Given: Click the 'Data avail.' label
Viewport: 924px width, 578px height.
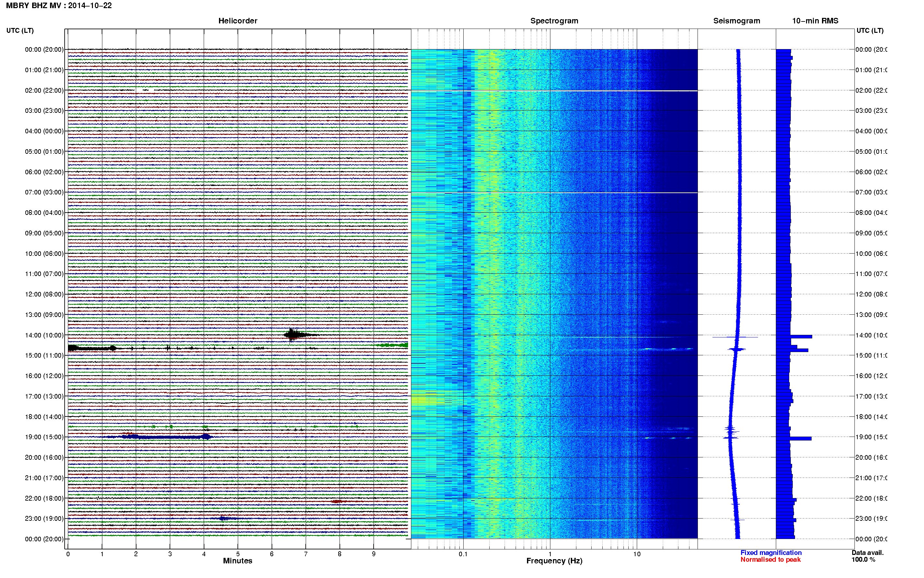Looking at the screenshot, I should click(x=867, y=553).
